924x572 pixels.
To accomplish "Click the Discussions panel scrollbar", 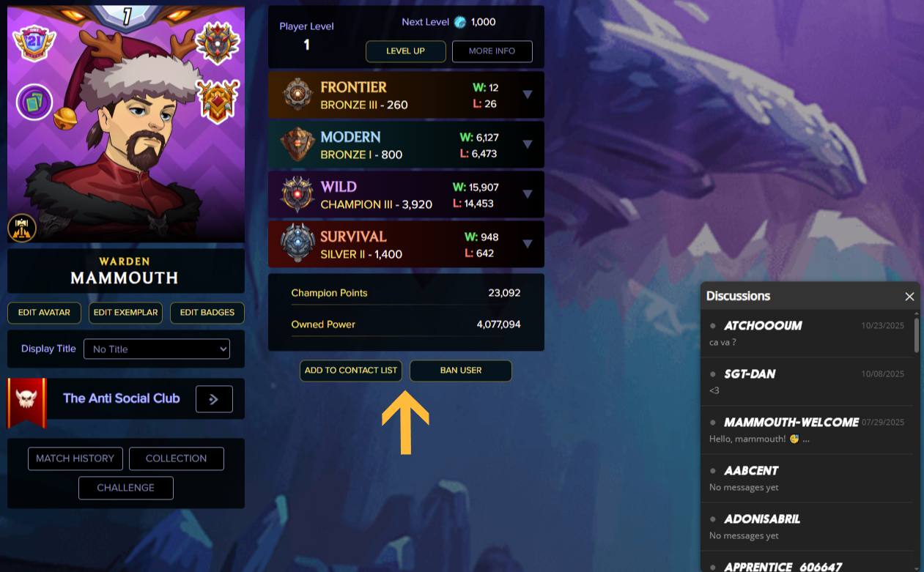I will (x=917, y=335).
